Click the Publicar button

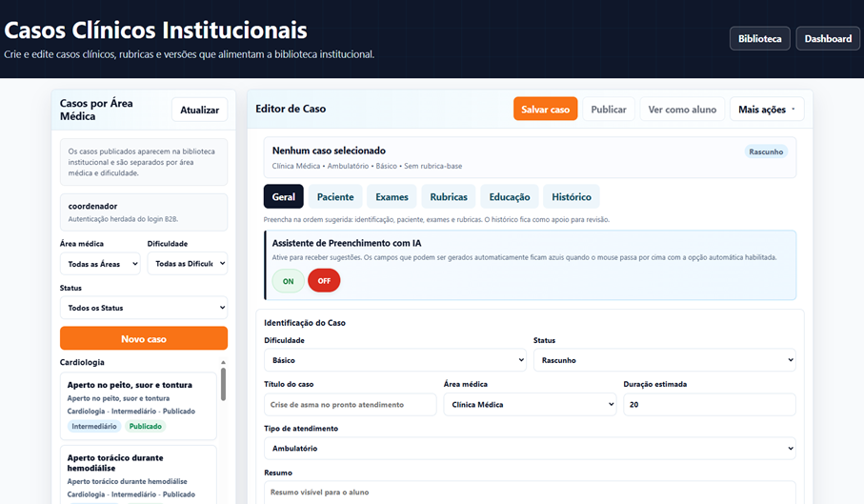609,109
